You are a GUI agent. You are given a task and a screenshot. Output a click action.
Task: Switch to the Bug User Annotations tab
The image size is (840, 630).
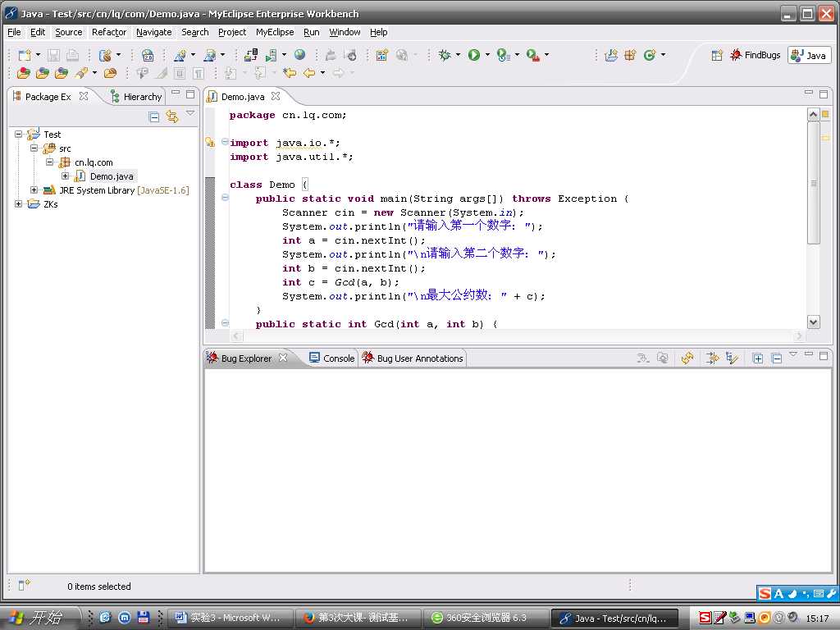[x=413, y=358]
